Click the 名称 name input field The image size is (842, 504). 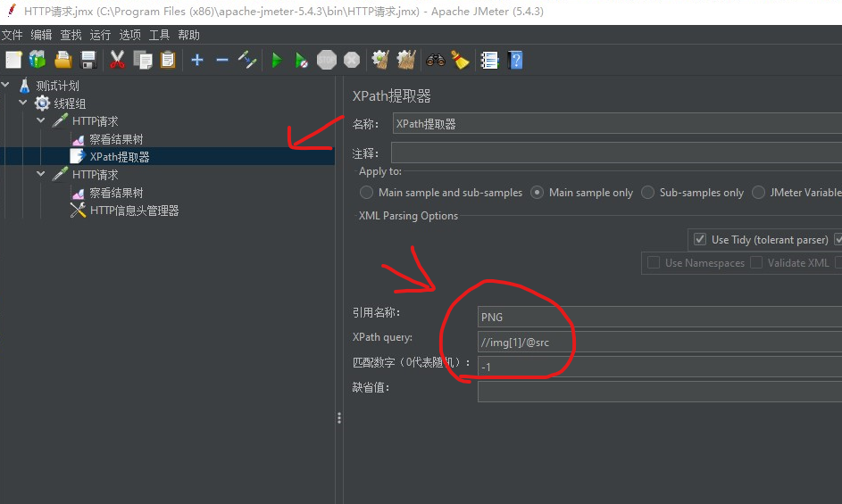tap(617, 123)
